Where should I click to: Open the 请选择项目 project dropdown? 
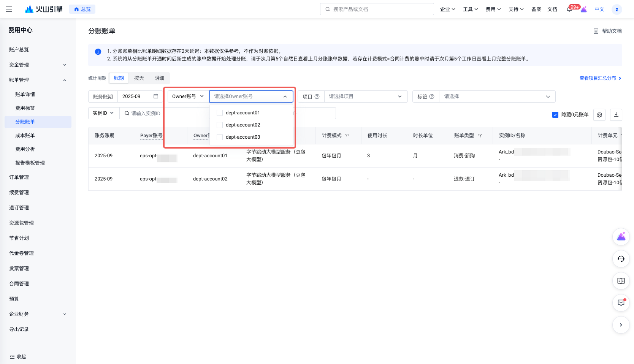tap(365, 97)
